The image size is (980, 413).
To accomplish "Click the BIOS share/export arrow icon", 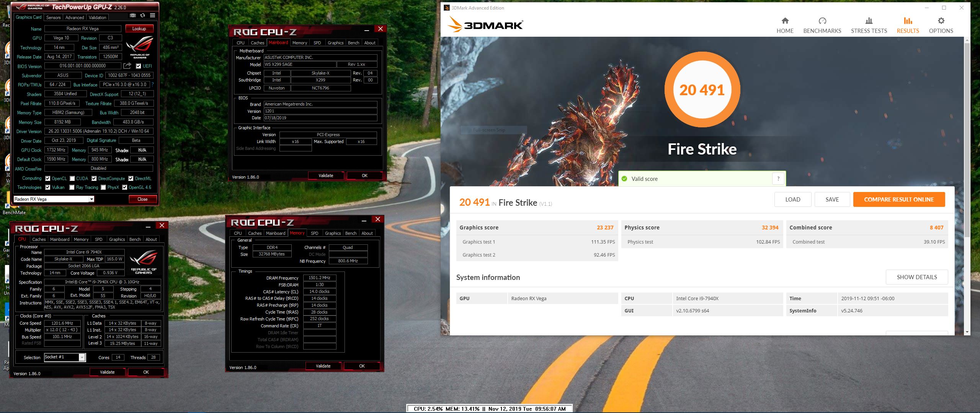I will [127, 66].
